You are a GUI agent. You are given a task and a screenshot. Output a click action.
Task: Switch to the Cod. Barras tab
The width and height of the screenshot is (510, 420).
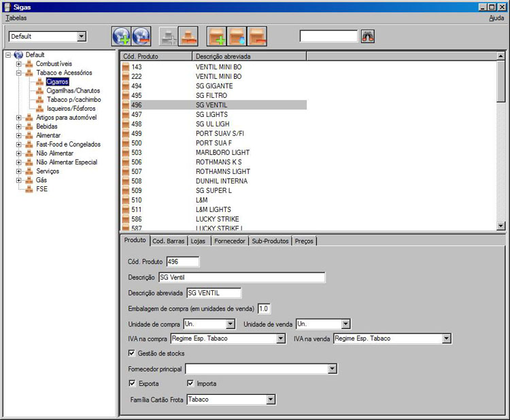point(168,241)
